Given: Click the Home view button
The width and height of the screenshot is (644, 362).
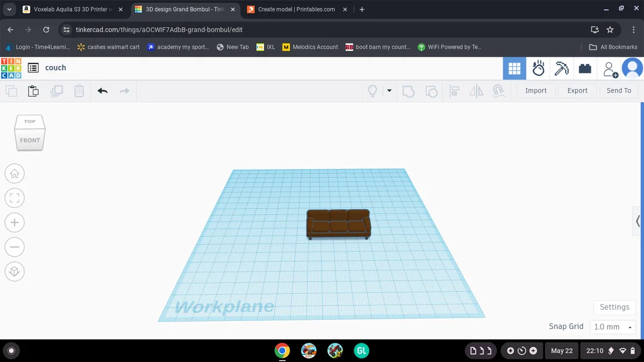Looking at the screenshot, I should pyautogui.click(x=14, y=173).
